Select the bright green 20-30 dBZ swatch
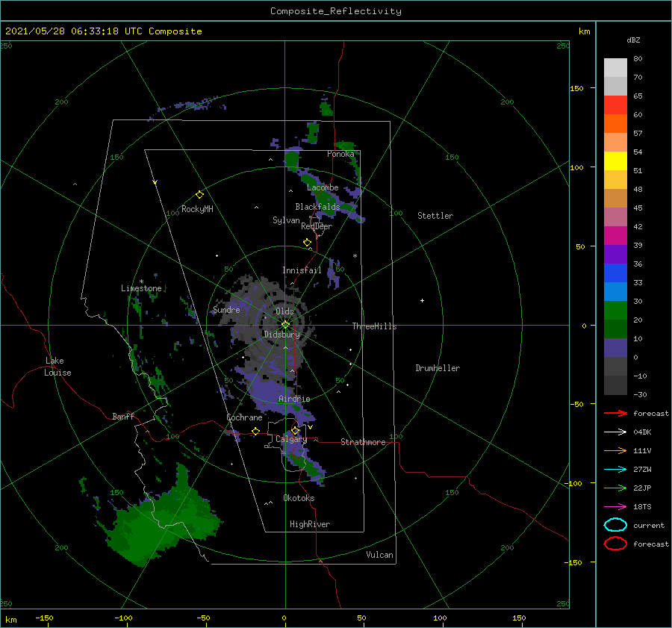The width and height of the screenshot is (672, 628). pos(615,311)
